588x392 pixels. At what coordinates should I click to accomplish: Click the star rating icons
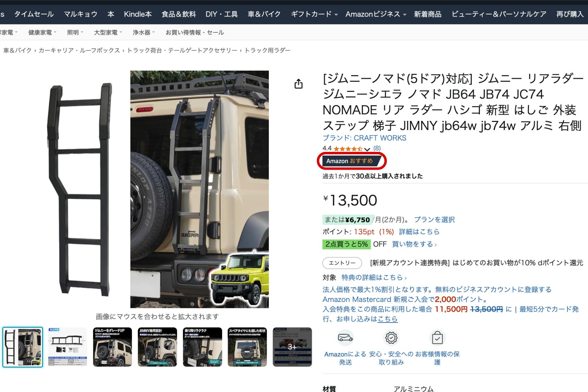pos(348,149)
